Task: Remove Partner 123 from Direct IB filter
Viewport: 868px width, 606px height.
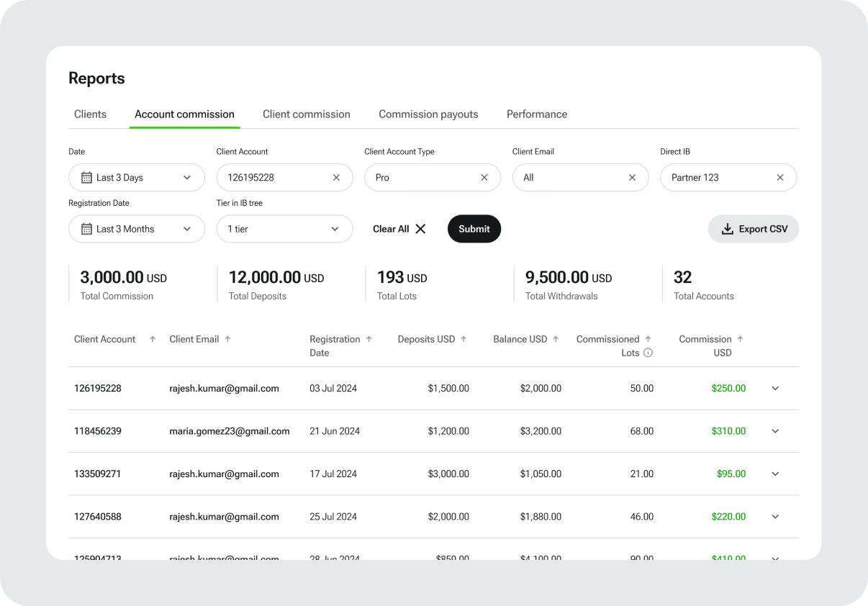Action: pos(780,178)
